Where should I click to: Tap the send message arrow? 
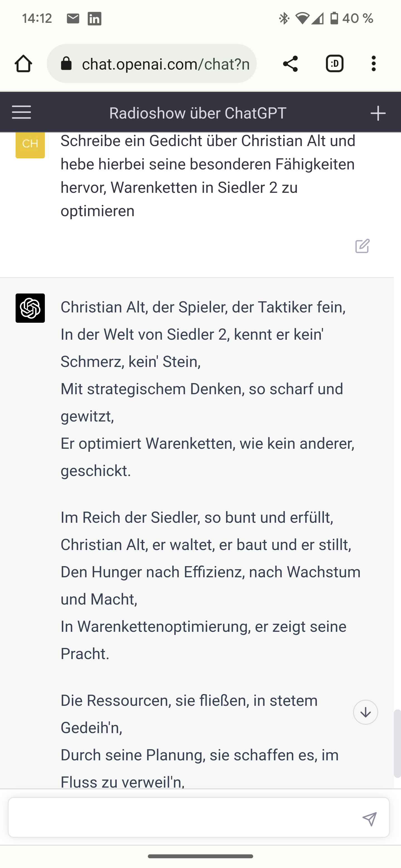[369, 819]
